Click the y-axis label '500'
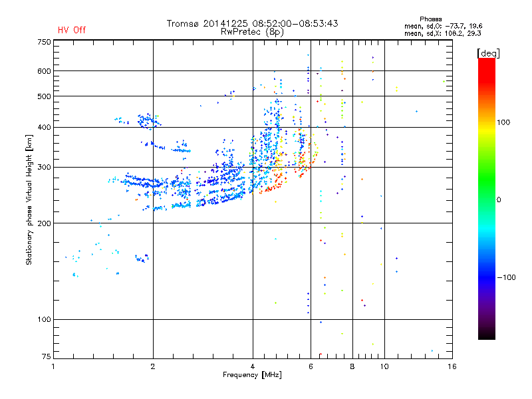 (44, 96)
